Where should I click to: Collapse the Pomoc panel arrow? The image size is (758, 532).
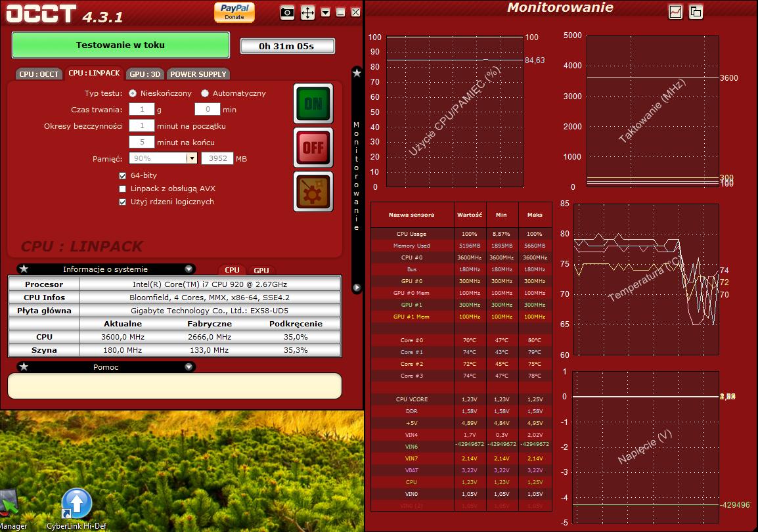[x=189, y=366]
